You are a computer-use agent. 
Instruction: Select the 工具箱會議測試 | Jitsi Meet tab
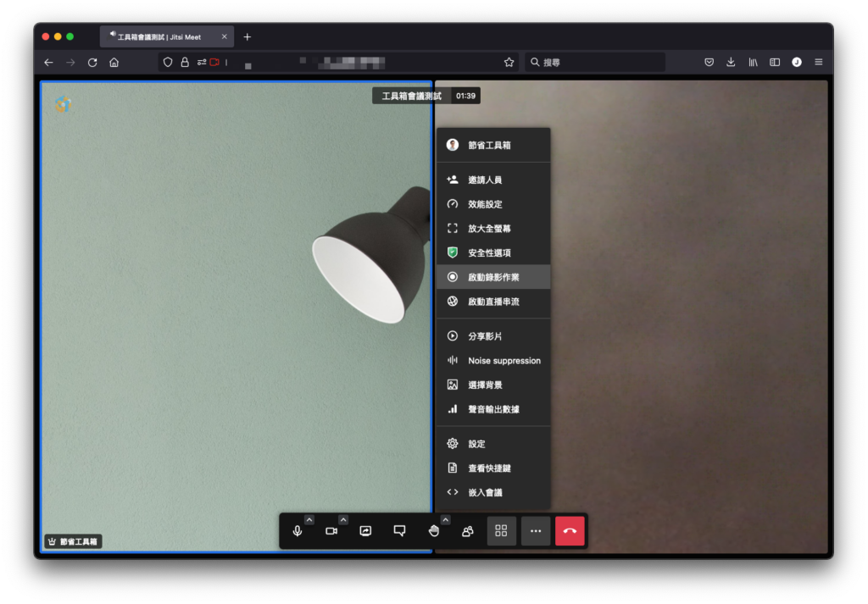coord(167,37)
